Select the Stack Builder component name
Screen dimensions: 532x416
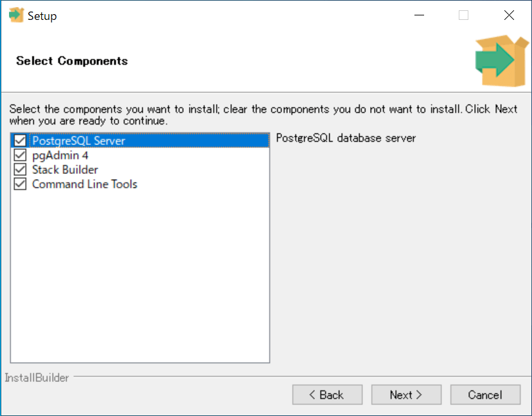point(65,170)
